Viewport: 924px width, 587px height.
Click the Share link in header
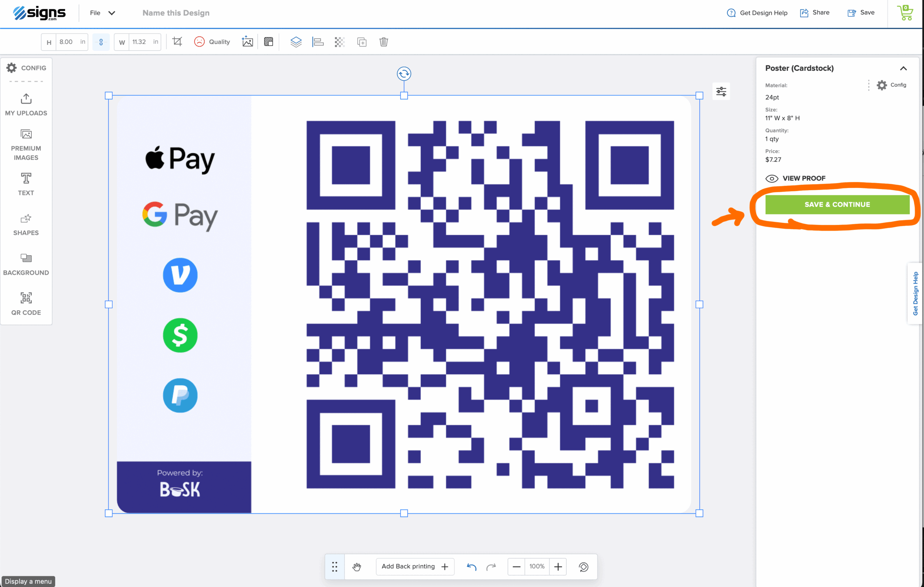(x=815, y=13)
